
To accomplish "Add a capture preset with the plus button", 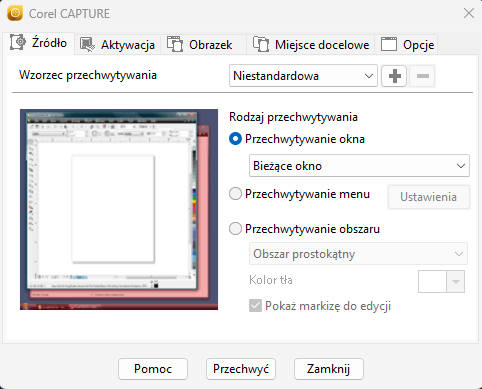I will click(394, 76).
